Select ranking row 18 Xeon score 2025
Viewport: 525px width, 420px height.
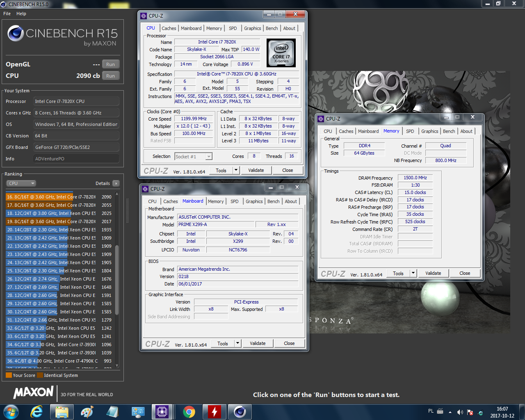pos(60,213)
